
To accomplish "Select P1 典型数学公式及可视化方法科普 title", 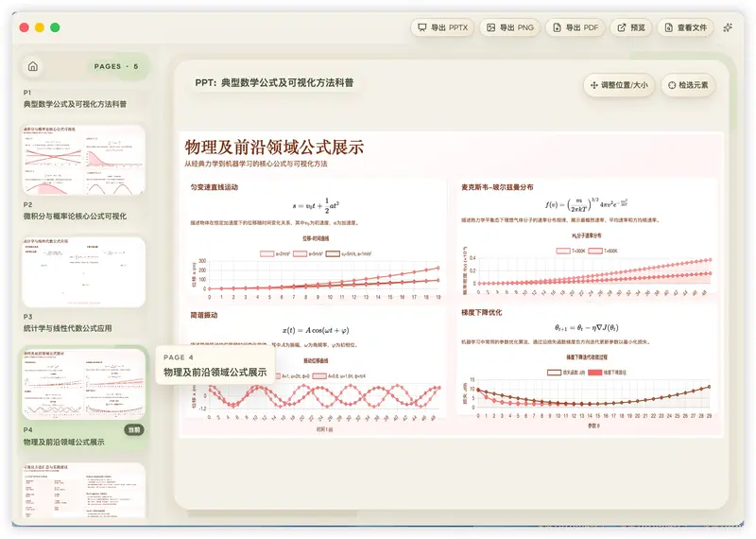I will pos(75,104).
